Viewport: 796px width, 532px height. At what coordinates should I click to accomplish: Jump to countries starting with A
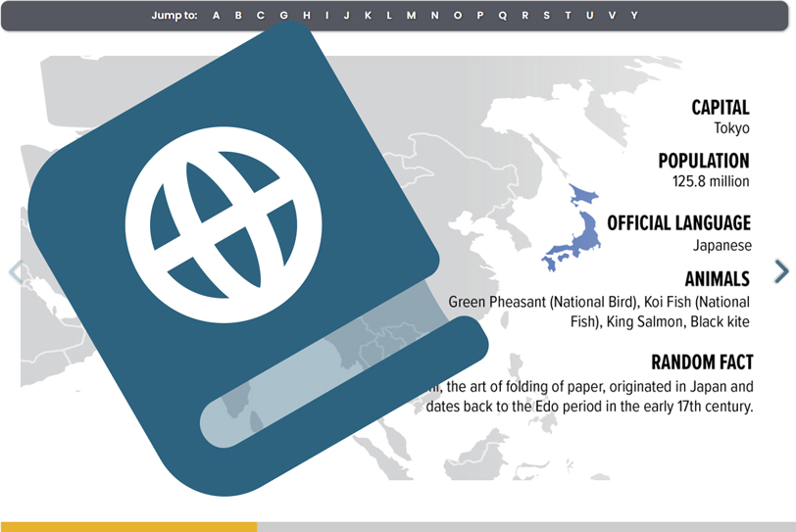[217, 16]
